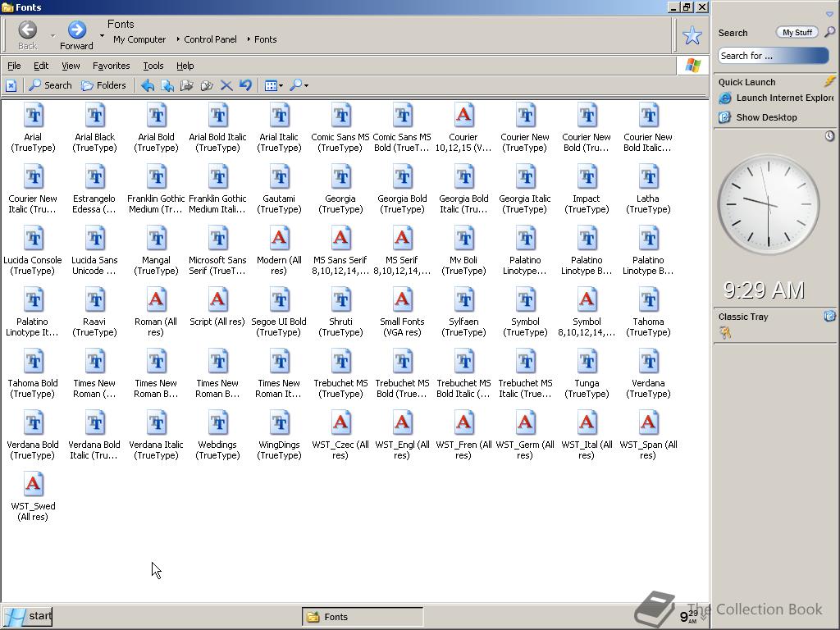This screenshot has height=630, width=840.
Task: Select the Small Fonts (VGA res) font
Action: click(x=402, y=313)
